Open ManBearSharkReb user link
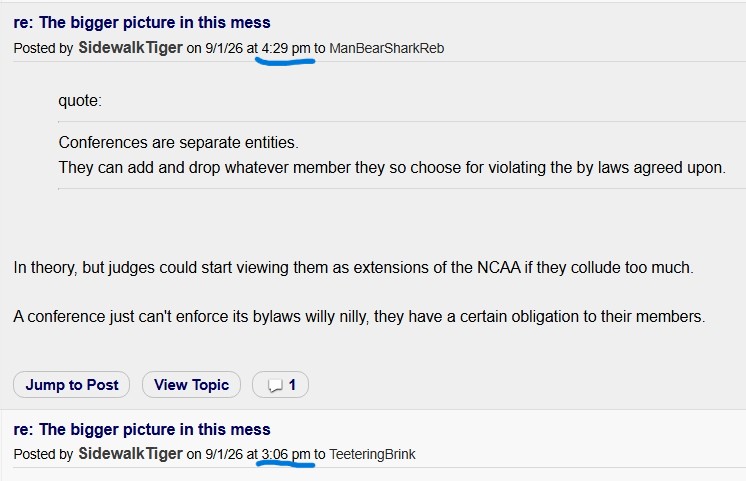Screen dimensions: 746x481 coord(386,49)
